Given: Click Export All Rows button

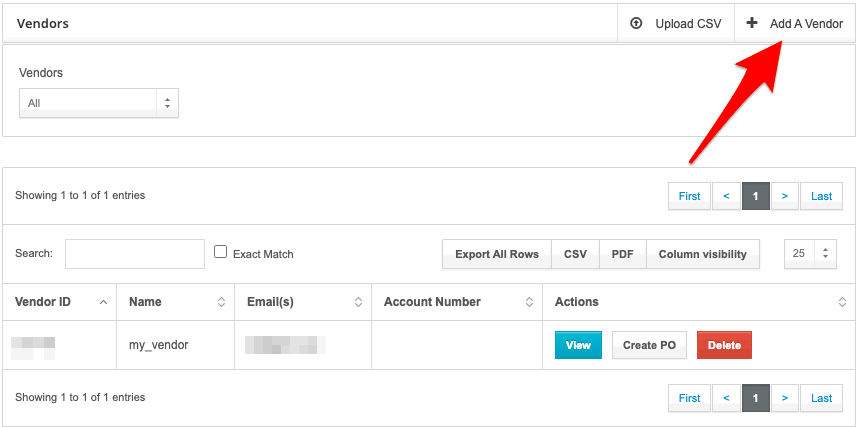Looking at the screenshot, I should point(497,254).
